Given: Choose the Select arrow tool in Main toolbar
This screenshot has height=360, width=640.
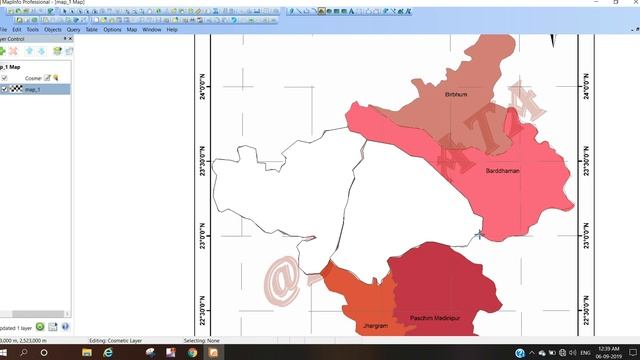Looking at the screenshot, I should [64, 11].
